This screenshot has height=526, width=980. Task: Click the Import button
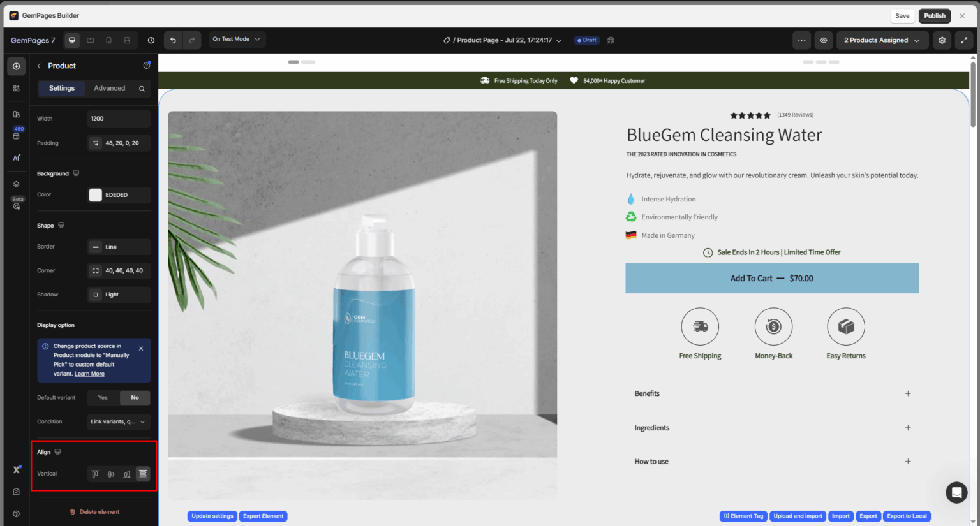pos(841,516)
